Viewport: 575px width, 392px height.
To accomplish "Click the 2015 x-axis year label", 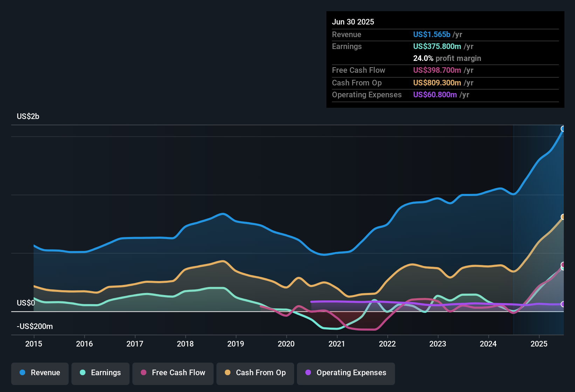I will pos(34,344).
